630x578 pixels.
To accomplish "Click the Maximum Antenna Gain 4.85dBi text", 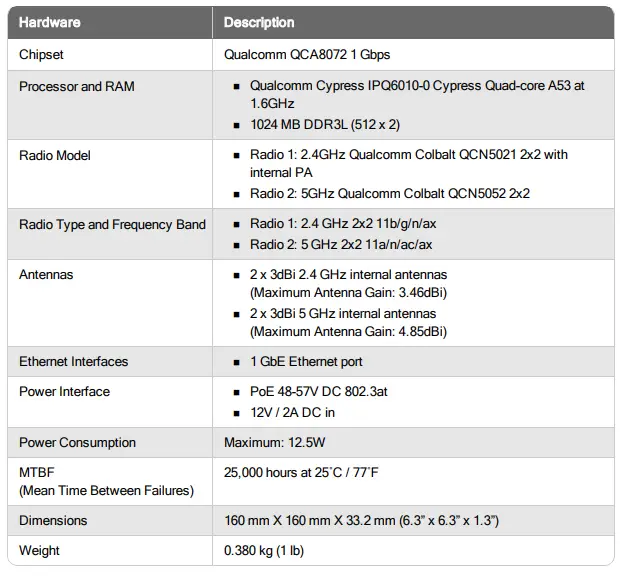I will 347,331.
